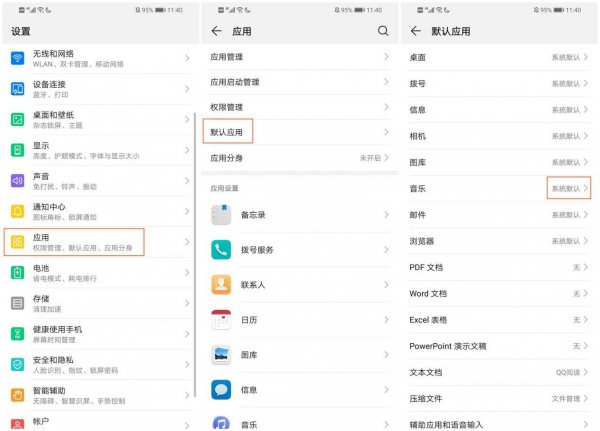Open the 联系人 contacts icon
Image resolution: width=600 pixels, height=431 pixels.
pos(221,285)
